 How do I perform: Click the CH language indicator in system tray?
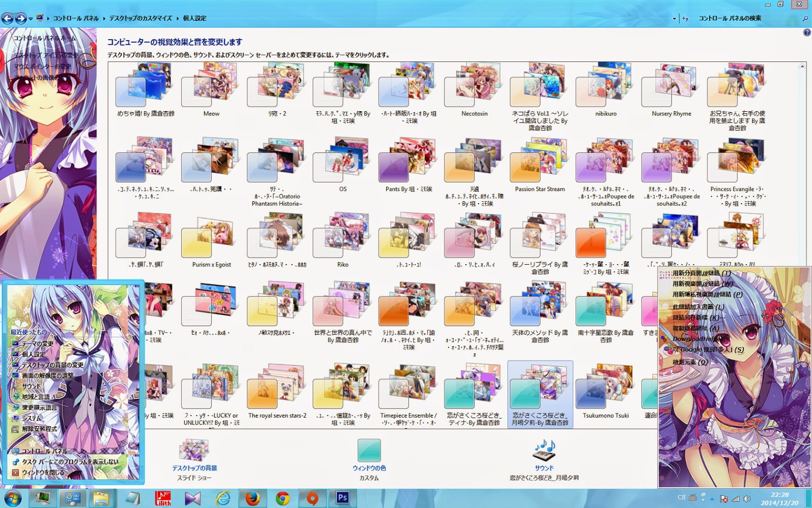[681, 498]
